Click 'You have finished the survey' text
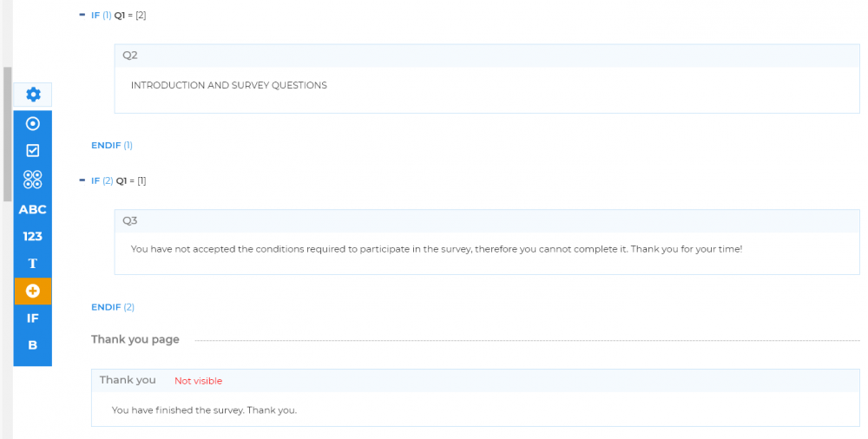The width and height of the screenshot is (868, 439). click(x=204, y=410)
